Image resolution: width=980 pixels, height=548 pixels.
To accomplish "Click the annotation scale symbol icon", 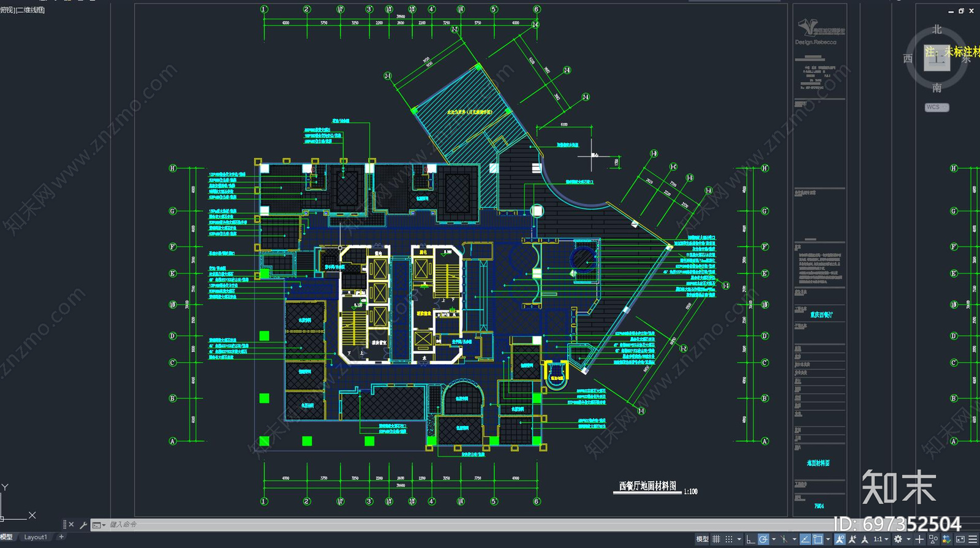I will tap(864, 539).
